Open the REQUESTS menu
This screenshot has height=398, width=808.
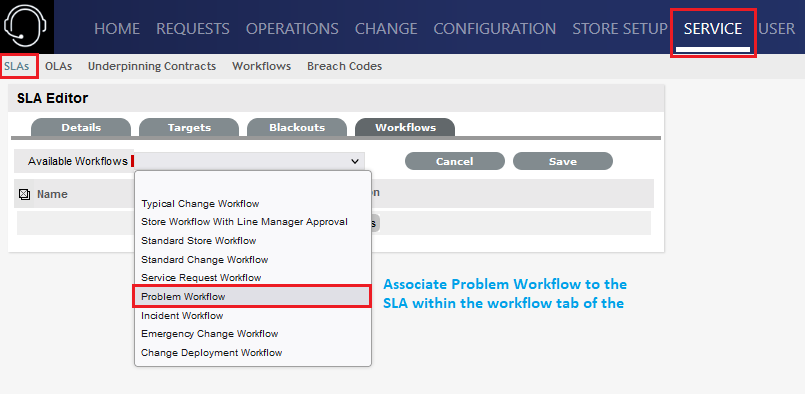point(193,29)
